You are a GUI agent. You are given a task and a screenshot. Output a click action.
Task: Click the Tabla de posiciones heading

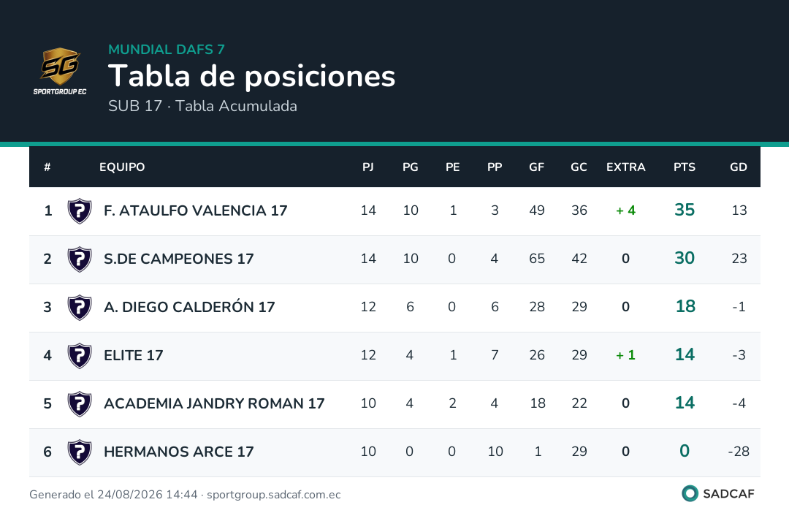pyautogui.click(x=251, y=77)
